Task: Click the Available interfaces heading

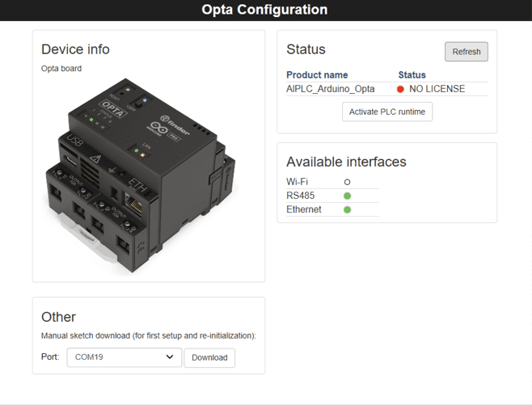Action: tap(346, 162)
